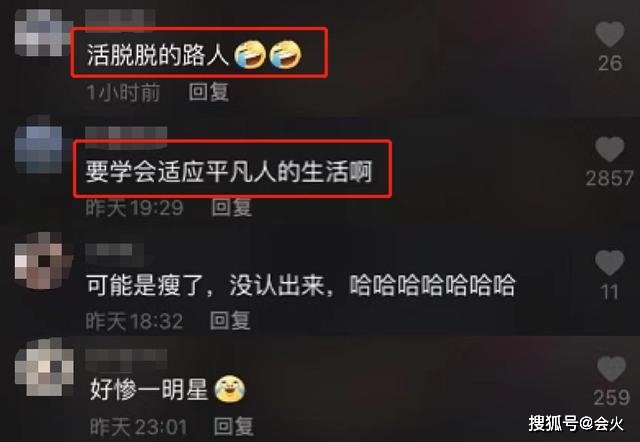Viewport: 640px width, 442px height.
Task: Click 回复 next to 昨天 23:01
Action: point(233,426)
